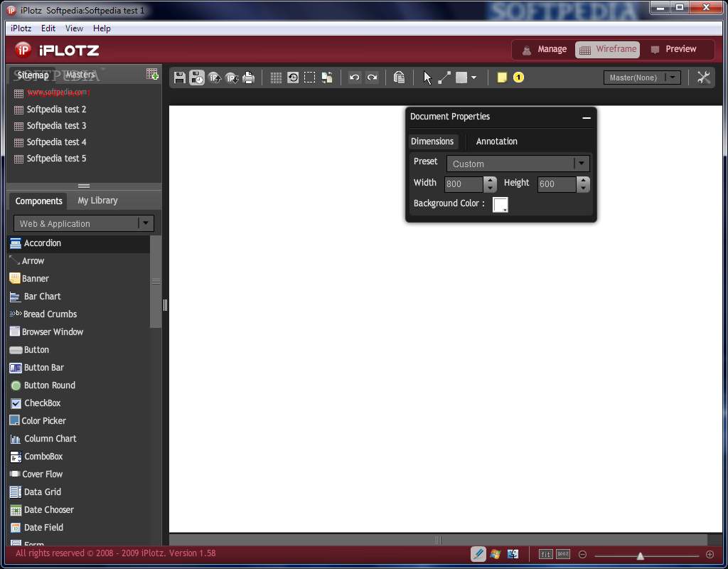The width and height of the screenshot is (728, 569).
Task: Open the iPlotz menu
Action: pyautogui.click(x=21, y=28)
